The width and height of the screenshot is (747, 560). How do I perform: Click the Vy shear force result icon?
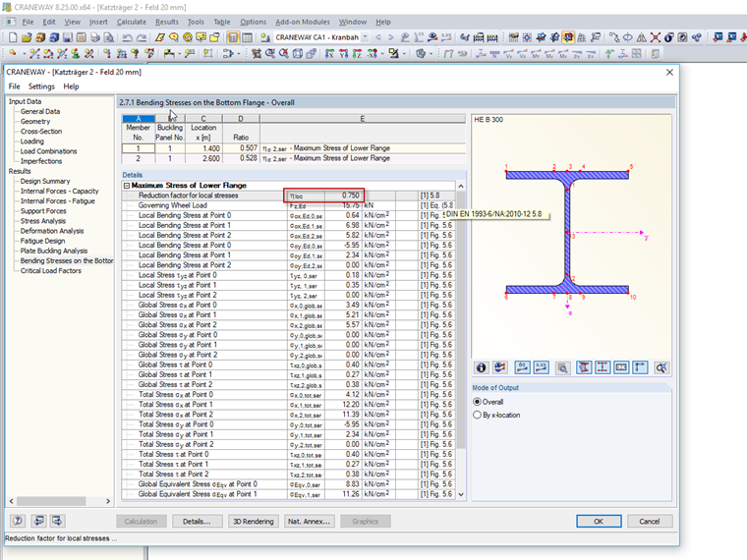click(509, 53)
